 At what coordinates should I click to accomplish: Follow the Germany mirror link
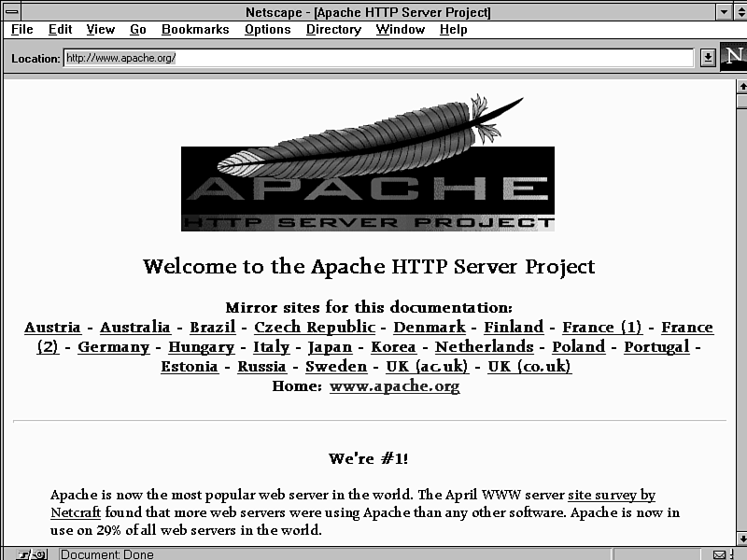click(x=113, y=347)
